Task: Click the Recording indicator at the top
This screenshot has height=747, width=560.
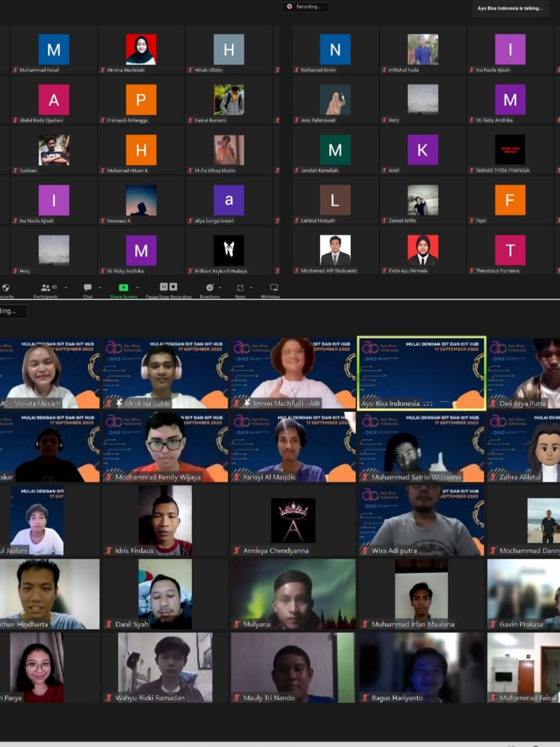Action: (x=305, y=7)
